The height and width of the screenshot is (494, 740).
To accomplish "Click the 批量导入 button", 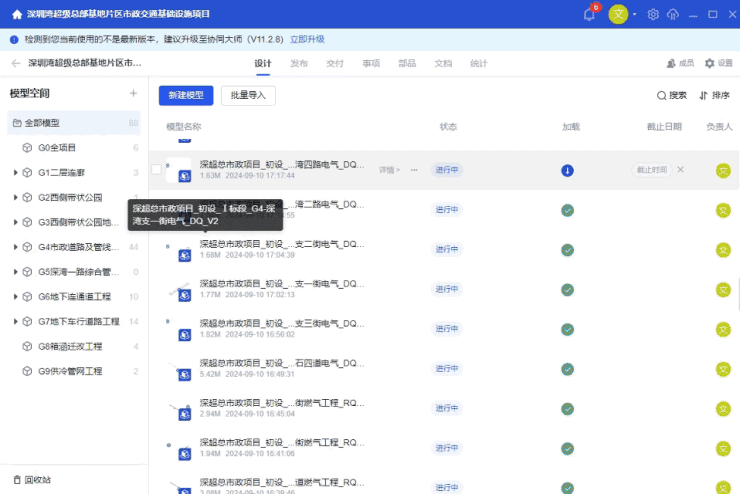I will 248,95.
